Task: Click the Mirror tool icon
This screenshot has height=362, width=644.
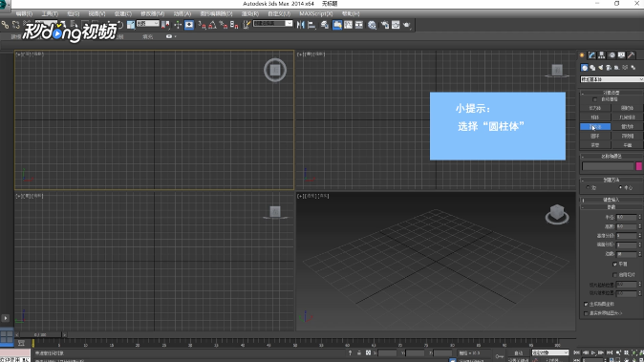Action: point(301,25)
